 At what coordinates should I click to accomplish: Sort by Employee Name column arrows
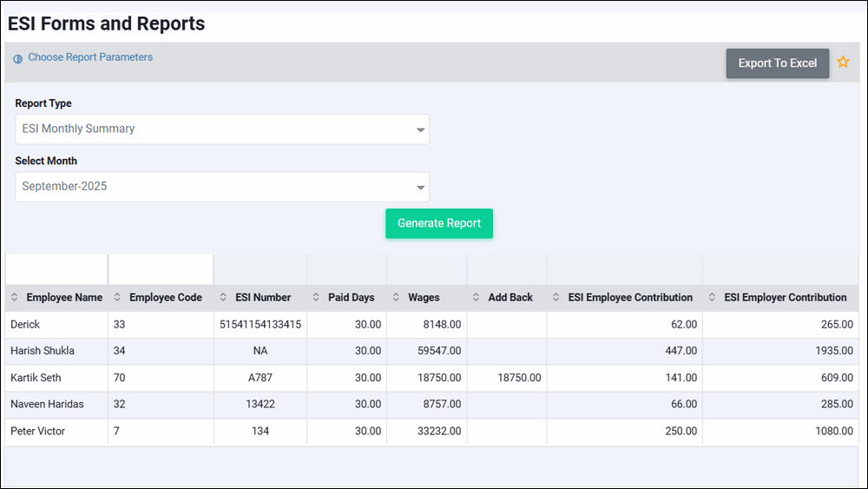coord(15,298)
